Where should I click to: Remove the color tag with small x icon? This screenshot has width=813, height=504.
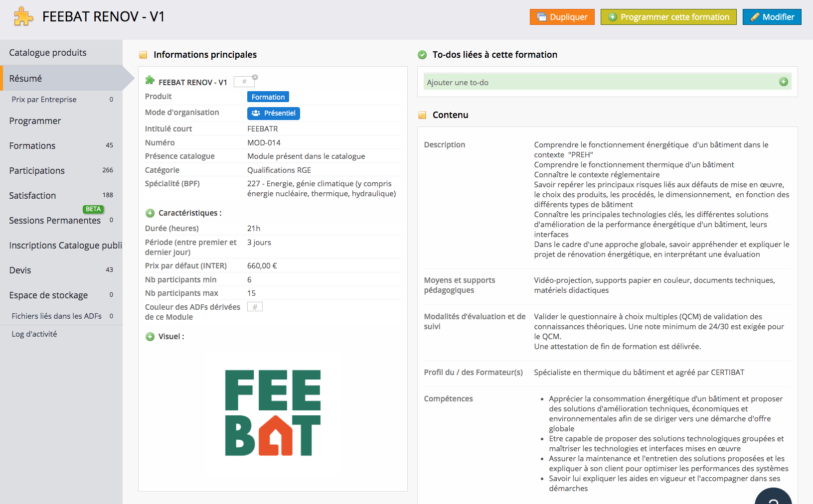click(x=255, y=77)
